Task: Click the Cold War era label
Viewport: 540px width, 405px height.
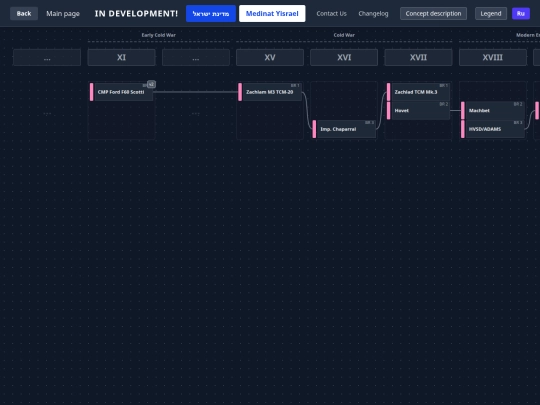Action: 344,35
